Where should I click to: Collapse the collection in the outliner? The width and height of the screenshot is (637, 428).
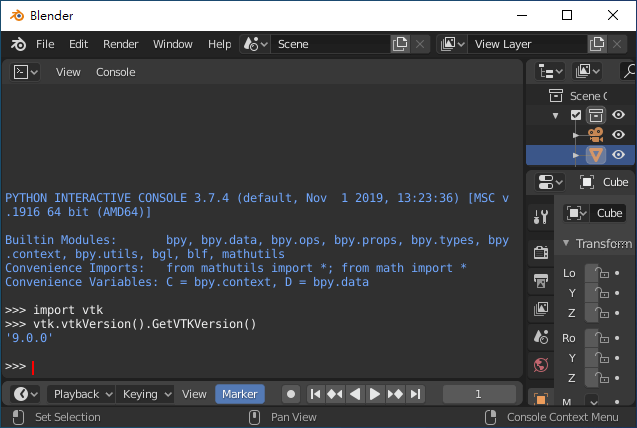(555, 116)
